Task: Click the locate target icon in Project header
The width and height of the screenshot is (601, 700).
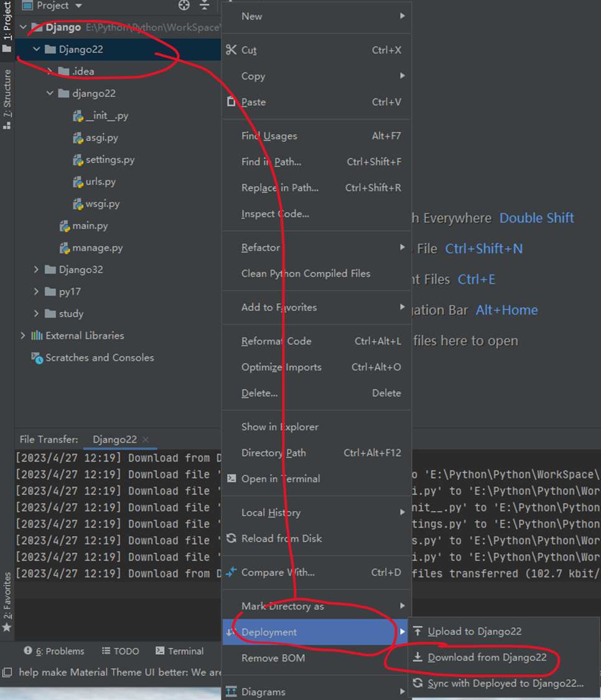Action: pos(184,6)
